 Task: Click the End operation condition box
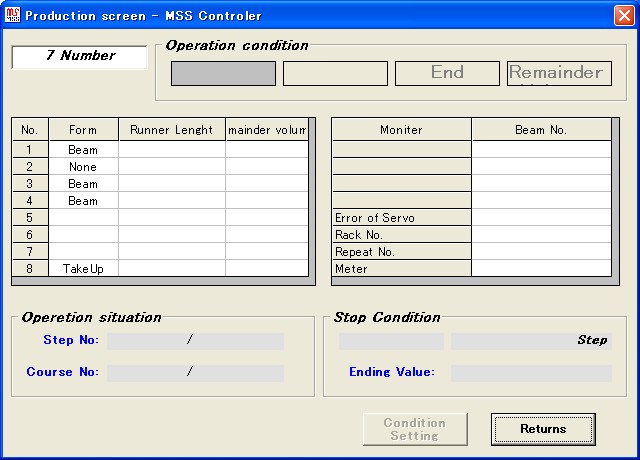pyautogui.click(x=447, y=73)
